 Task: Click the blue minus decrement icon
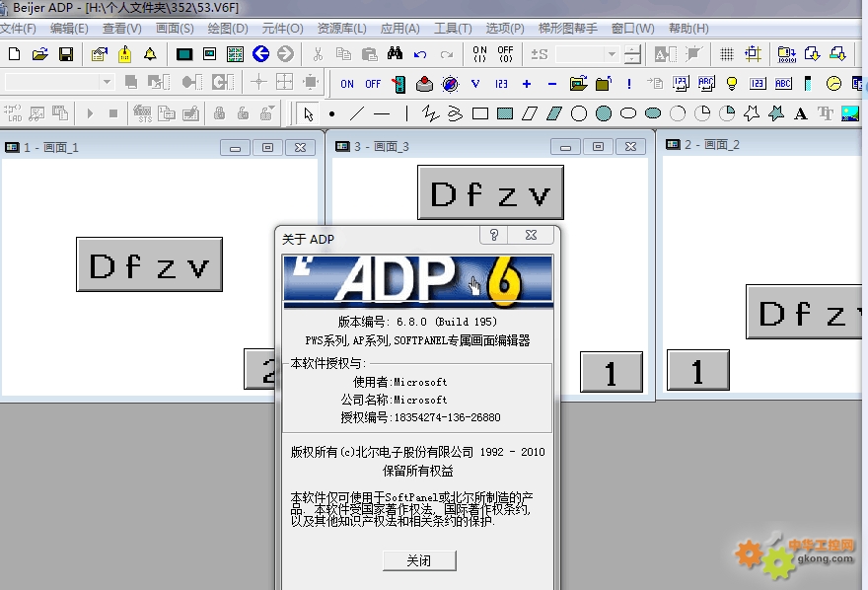pyautogui.click(x=552, y=84)
